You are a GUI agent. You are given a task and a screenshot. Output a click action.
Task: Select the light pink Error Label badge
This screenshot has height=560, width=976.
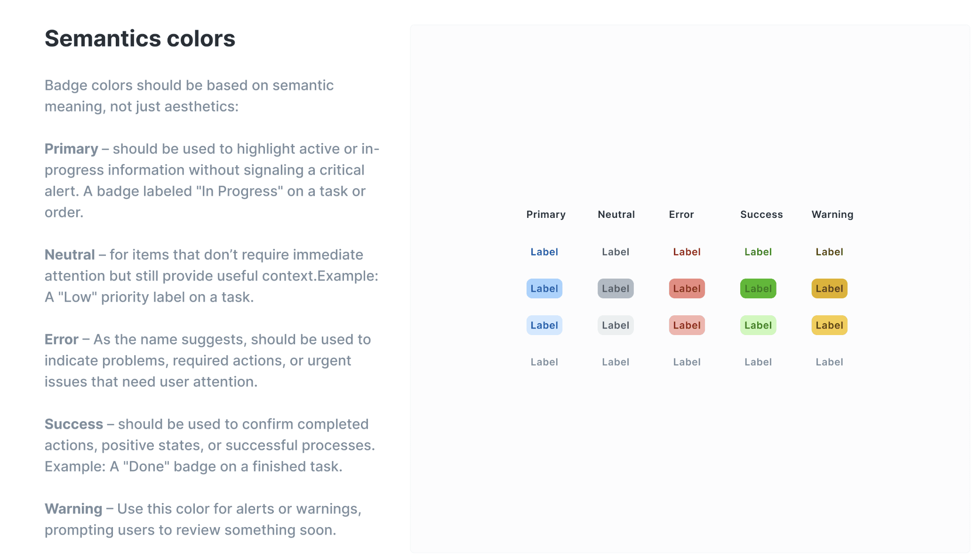coord(687,325)
